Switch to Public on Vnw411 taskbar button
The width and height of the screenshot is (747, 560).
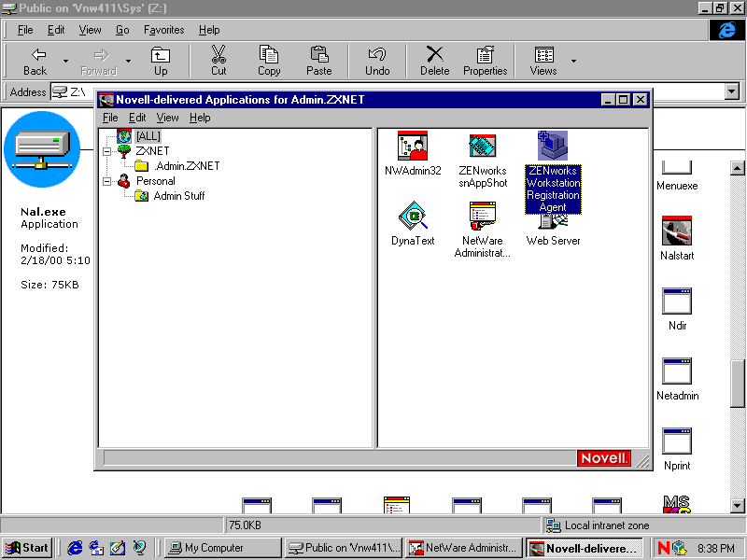(x=344, y=548)
